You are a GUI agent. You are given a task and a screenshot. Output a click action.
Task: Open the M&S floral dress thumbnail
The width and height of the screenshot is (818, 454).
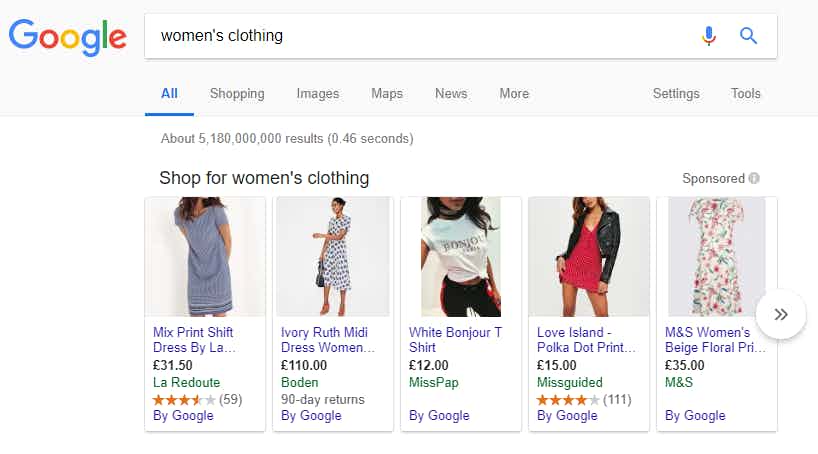(x=716, y=256)
